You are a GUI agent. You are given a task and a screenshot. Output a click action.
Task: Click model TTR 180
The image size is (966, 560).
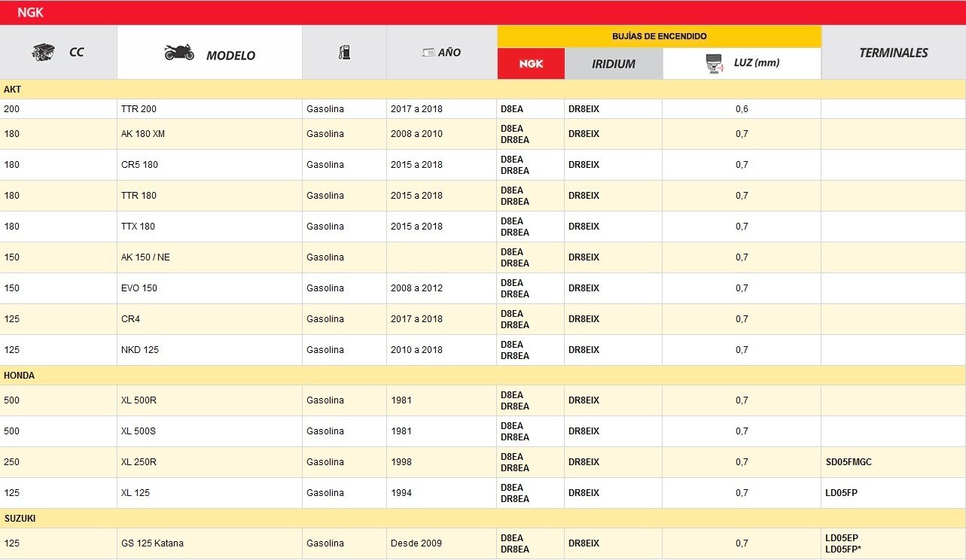(139, 196)
